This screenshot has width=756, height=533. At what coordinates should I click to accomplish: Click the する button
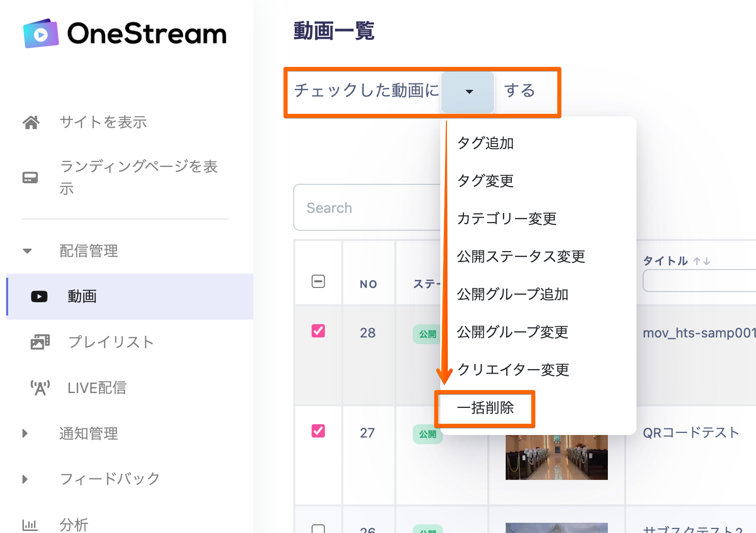click(x=519, y=91)
